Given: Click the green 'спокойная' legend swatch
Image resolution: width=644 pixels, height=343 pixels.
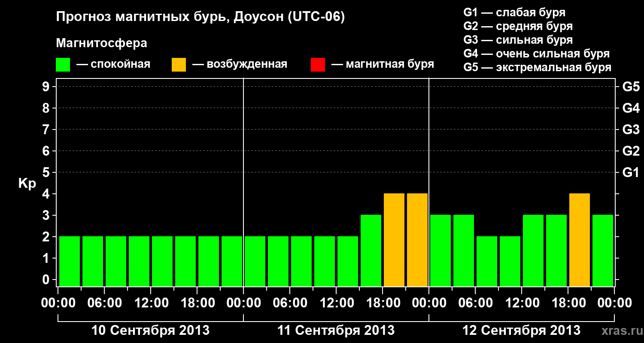Looking at the screenshot, I should pyautogui.click(x=63, y=65).
